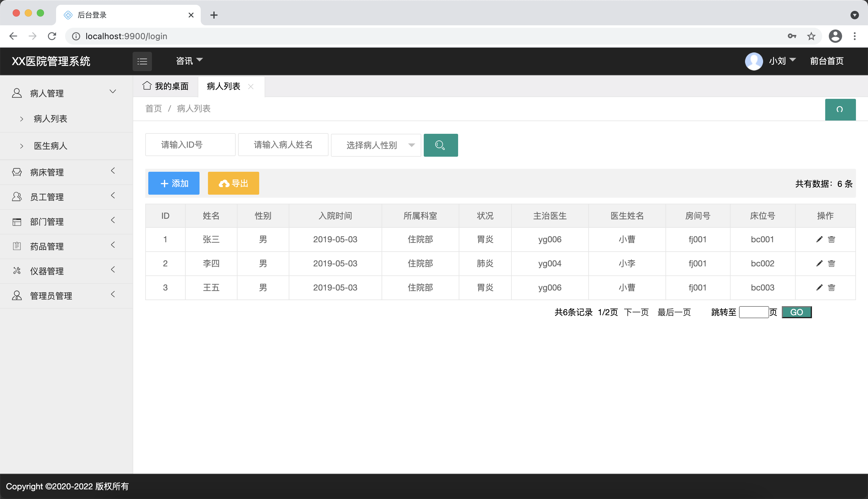The width and height of the screenshot is (868, 499).
Task: Click the 药品管理 clipboard icon
Action: pos(17,246)
